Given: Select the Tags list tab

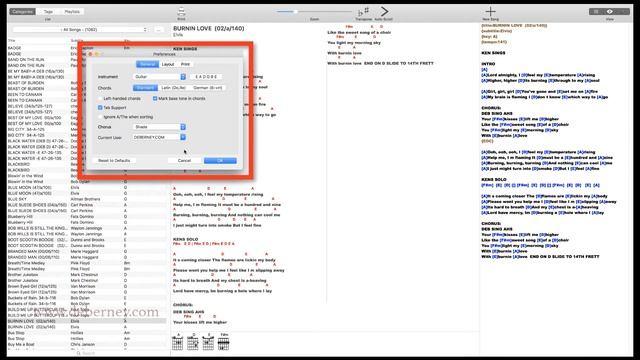Looking at the screenshot, I should (x=48, y=11).
